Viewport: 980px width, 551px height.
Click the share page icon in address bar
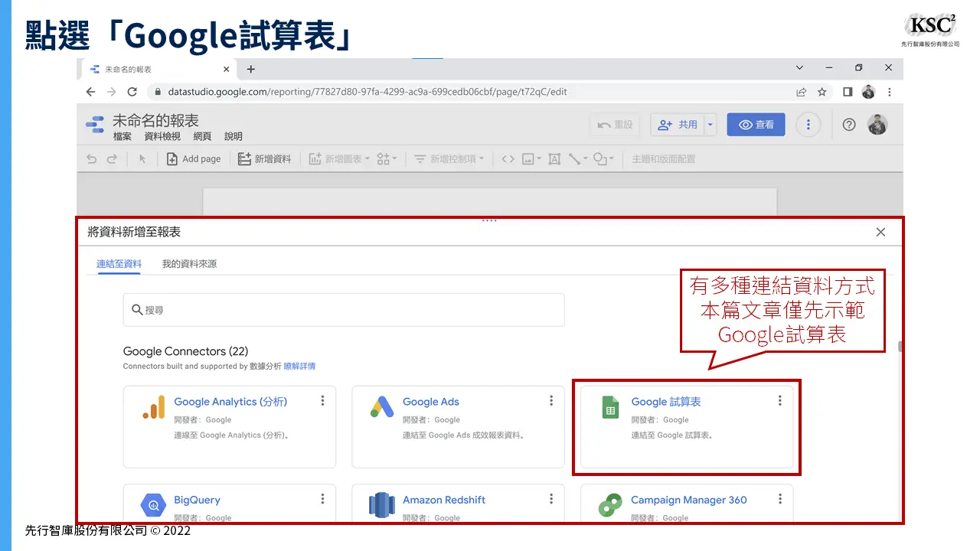pos(801,92)
